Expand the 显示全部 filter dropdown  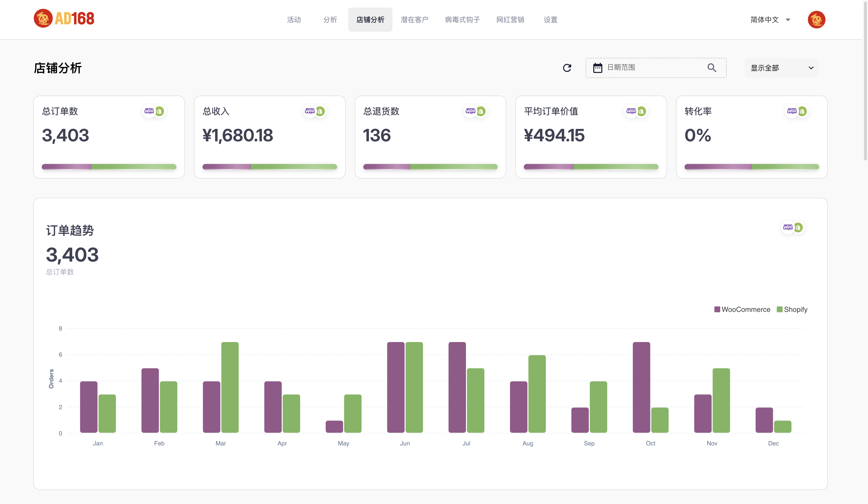tap(782, 68)
